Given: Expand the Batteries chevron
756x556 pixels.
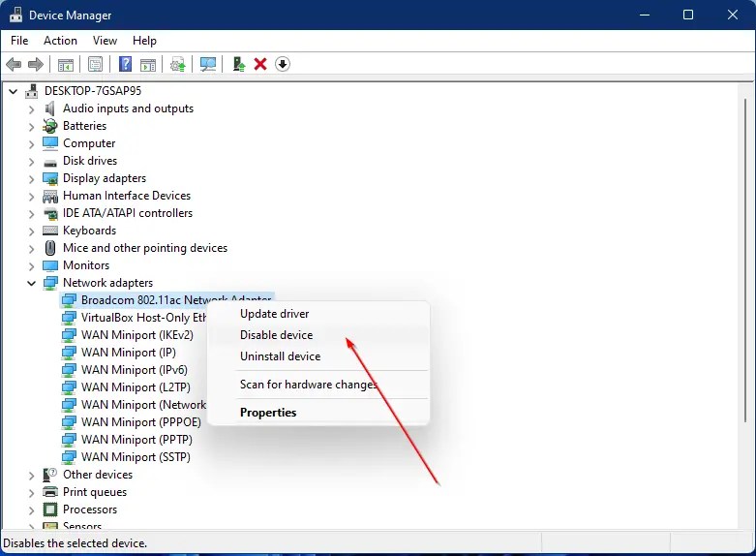Looking at the screenshot, I should (x=31, y=127).
